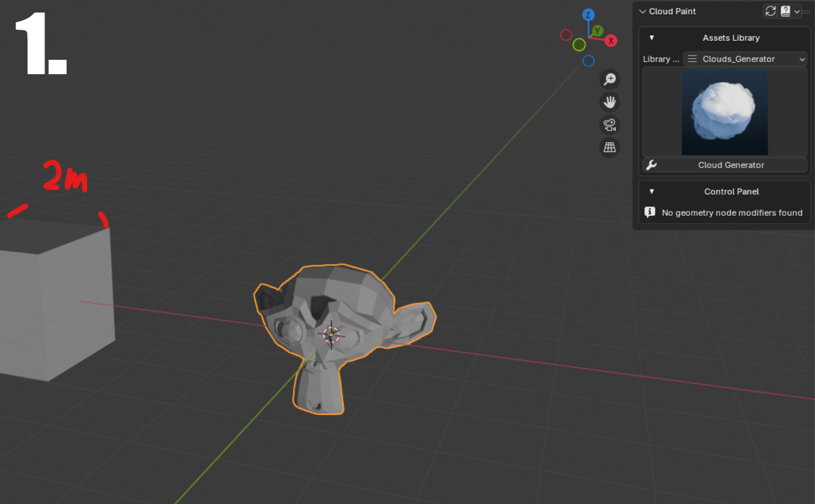Click the hollow blue negative Z gizmo circle
This screenshot has width=815, height=504.
click(x=589, y=61)
